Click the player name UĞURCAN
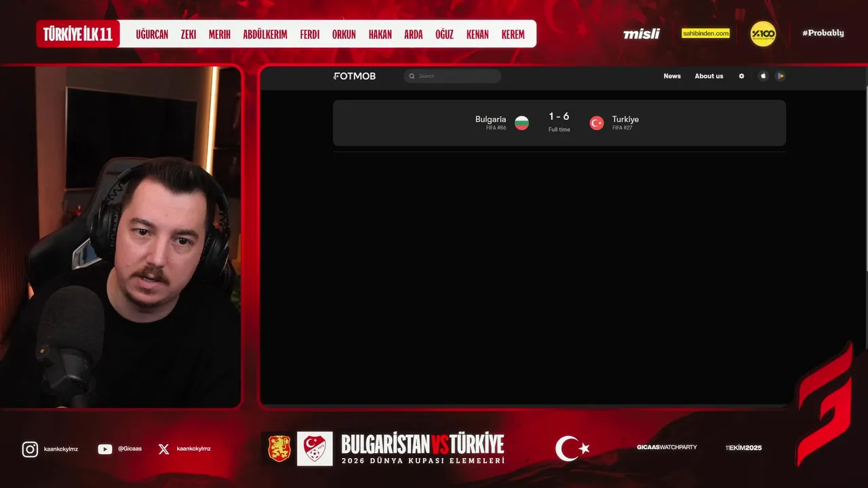 [152, 35]
